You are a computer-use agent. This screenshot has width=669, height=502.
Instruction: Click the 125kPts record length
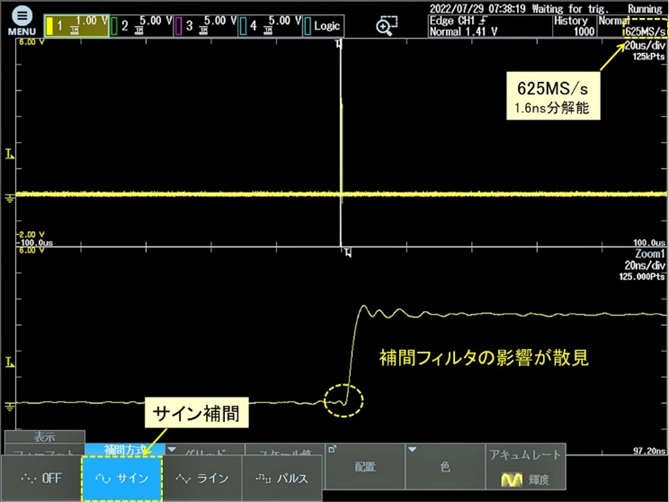(649, 56)
